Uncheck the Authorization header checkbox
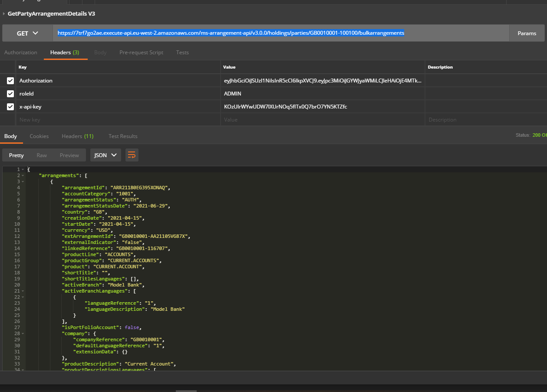 click(10, 81)
